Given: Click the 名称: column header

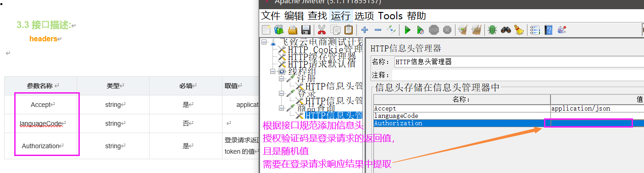Looking at the screenshot, I should (x=462, y=100).
